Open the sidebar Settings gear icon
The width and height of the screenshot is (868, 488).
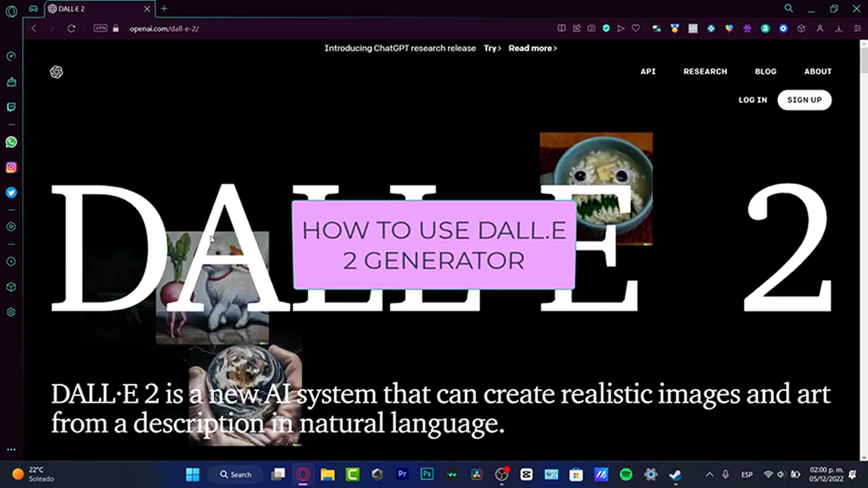click(x=11, y=312)
